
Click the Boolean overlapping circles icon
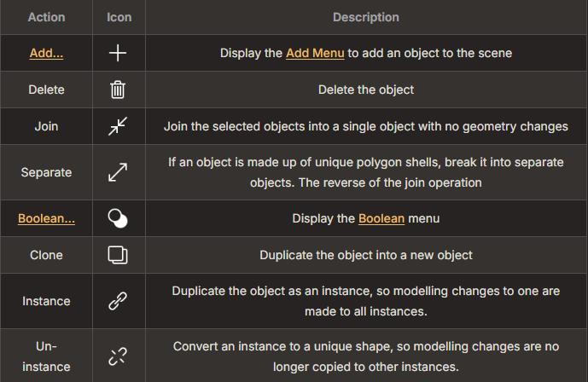(x=118, y=218)
